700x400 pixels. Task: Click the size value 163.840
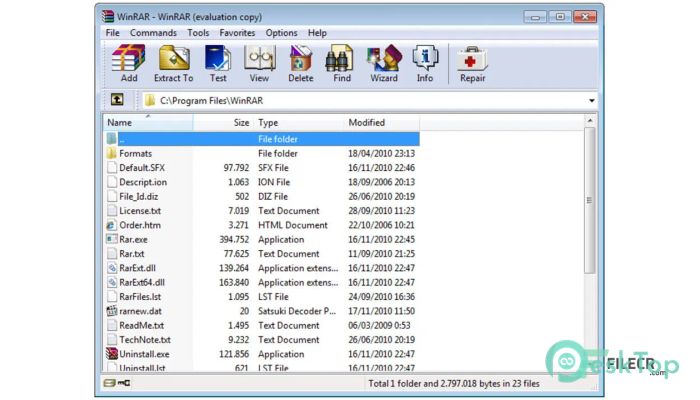234,282
